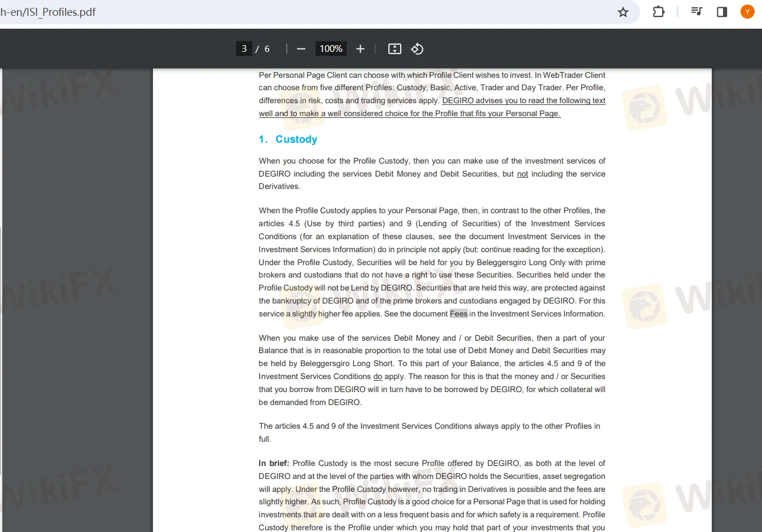Screen dimensions: 762x532
Task: Click underlined 'DEGIRO advises you to read'
Action: click(x=493, y=100)
